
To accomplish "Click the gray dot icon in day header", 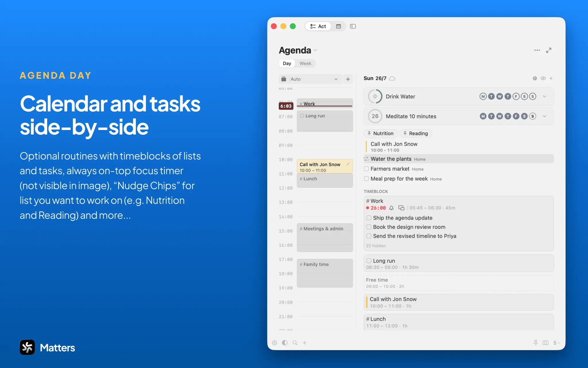I will pyautogui.click(x=535, y=78).
